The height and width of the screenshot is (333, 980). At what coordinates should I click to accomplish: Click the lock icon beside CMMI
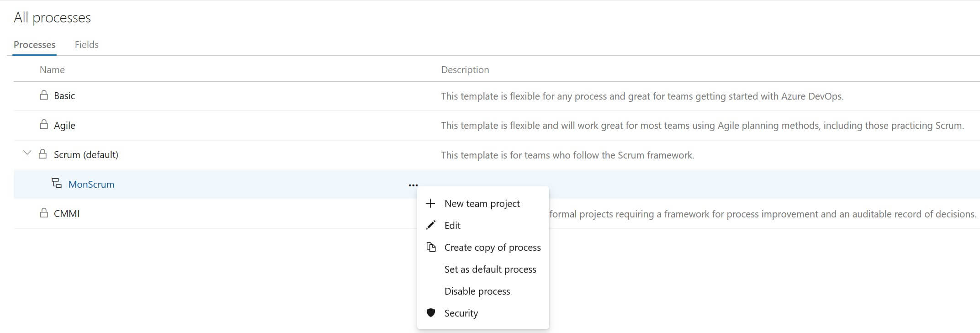(x=44, y=213)
